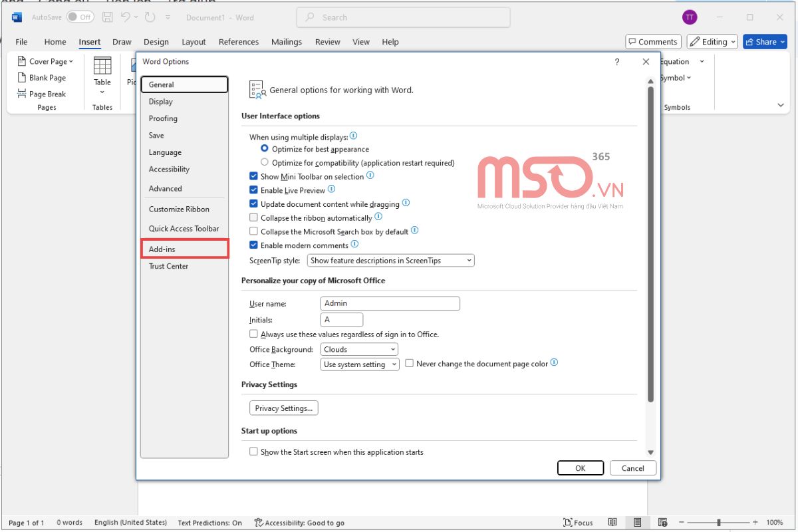Screen dimensions: 798x532
Task: Switch to Web Layout view icon
Action: coord(662,523)
